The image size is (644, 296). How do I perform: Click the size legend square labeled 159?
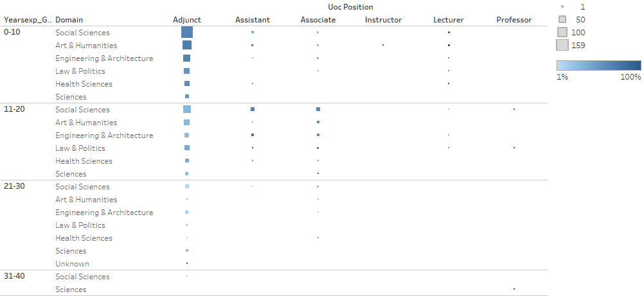[x=562, y=45]
